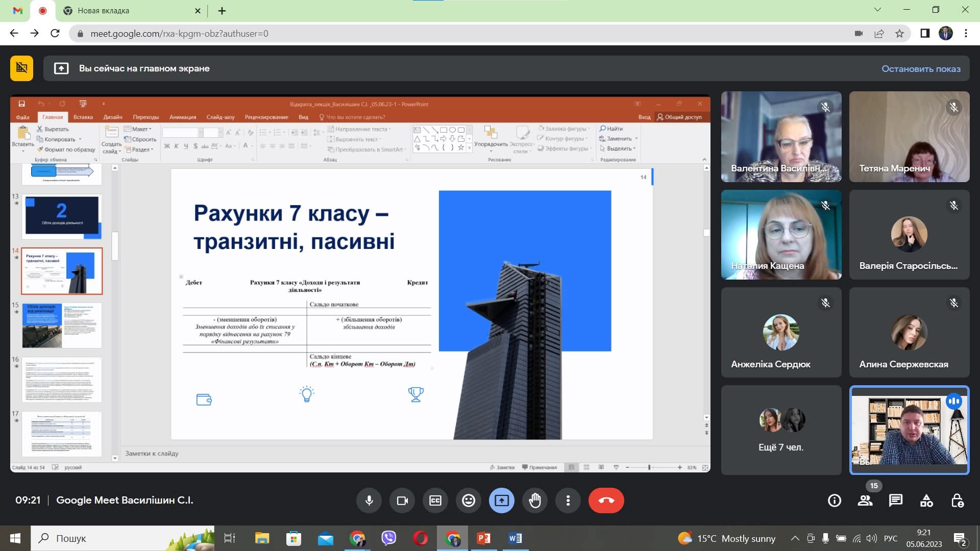Open more options three-dots menu
The image size is (980, 551).
[568, 500]
